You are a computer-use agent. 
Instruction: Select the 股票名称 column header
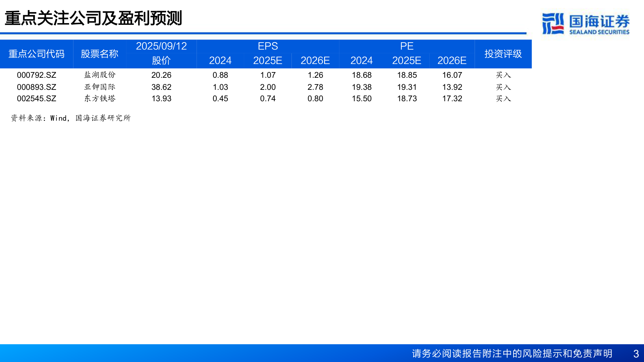pos(99,54)
